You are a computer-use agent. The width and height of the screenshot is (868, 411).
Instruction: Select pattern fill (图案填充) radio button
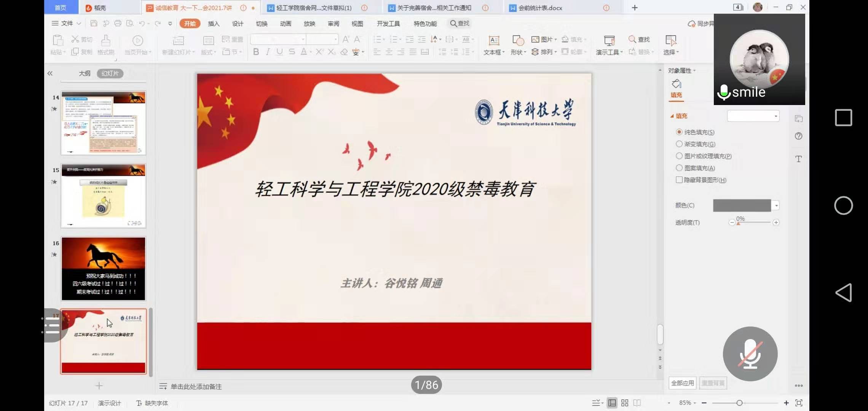(x=679, y=168)
